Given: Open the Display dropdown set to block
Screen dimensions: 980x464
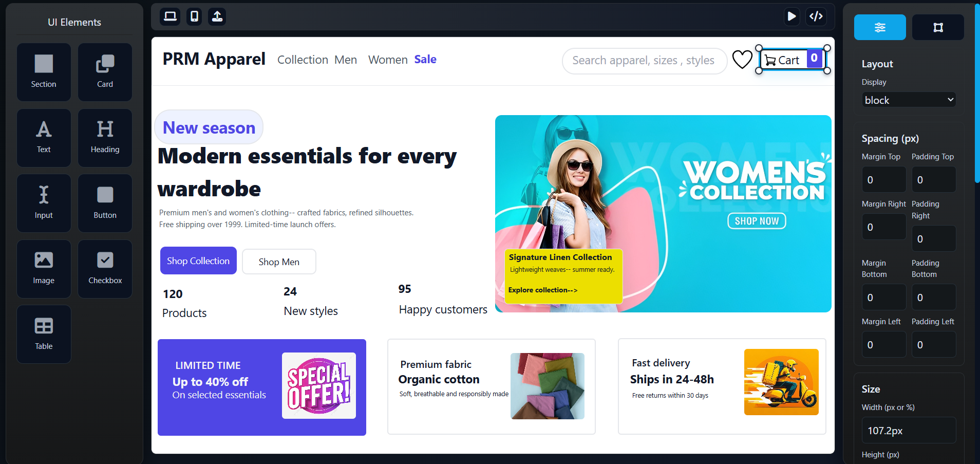Looking at the screenshot, I should (x=909, y=100).
